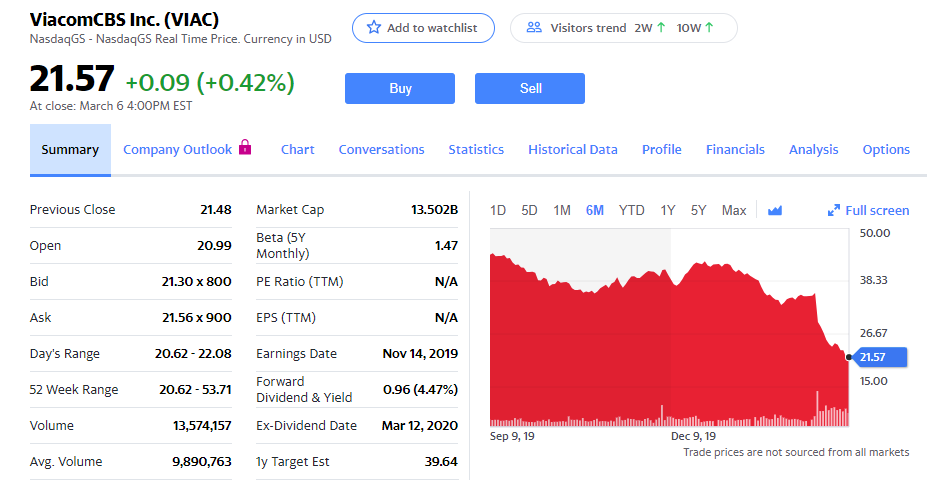927x480 pixels.
Task: Click the visitors trend people icon
Action: coord(534,27)
